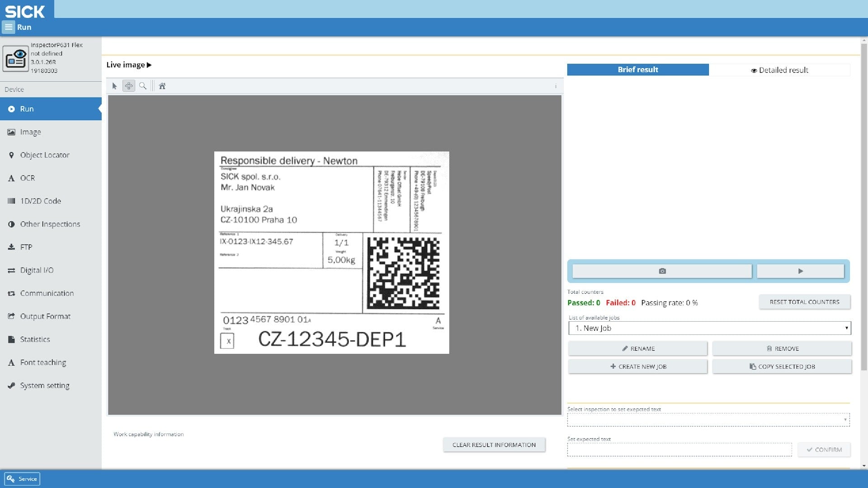Image resolution: width=868 pixels, height=488 pixels.
Task: Open the hamburger menu icon
Action: pos(8,27)
